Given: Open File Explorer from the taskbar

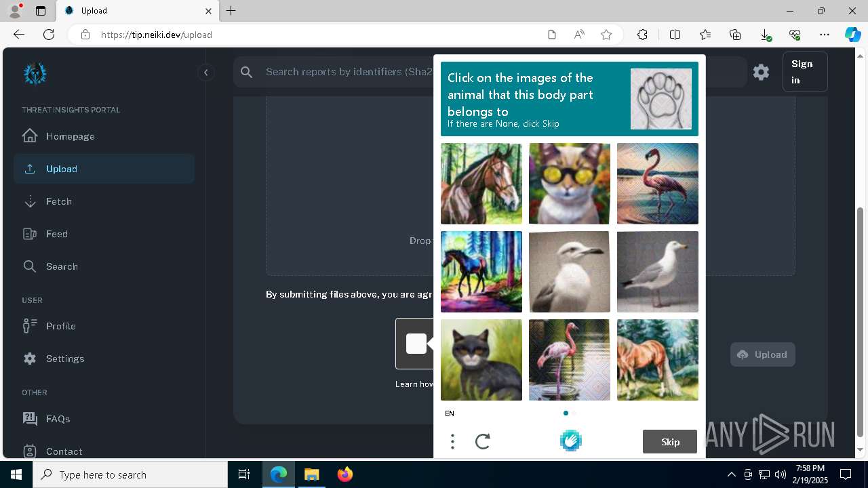Looking at the screenshot, I should click(311, 474).
